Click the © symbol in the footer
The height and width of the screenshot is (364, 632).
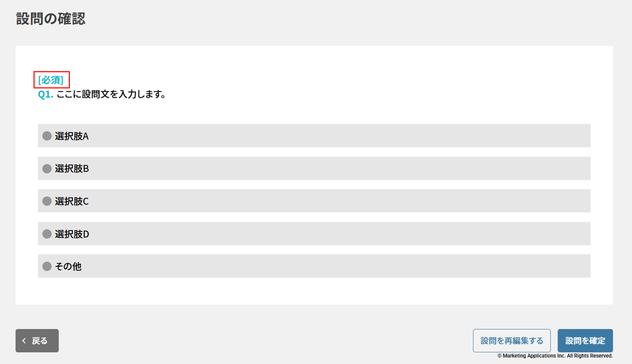pyautogui.click(x=499, y=356)
